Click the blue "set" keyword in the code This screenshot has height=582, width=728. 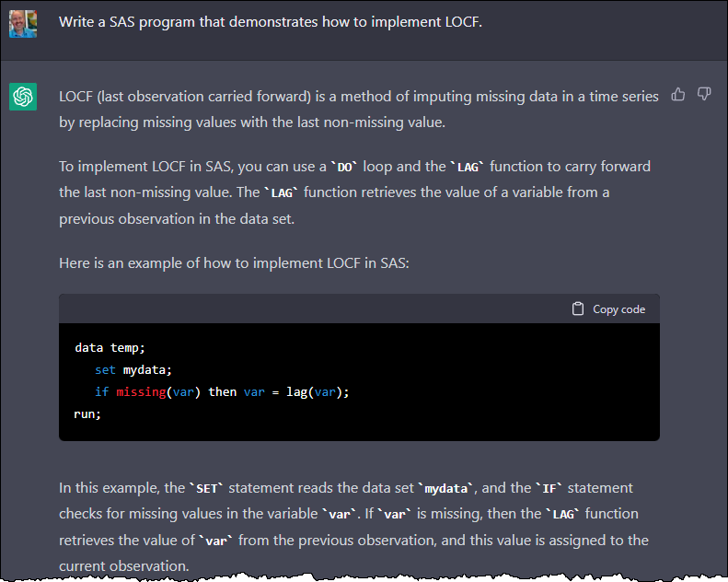coord(105,370)
